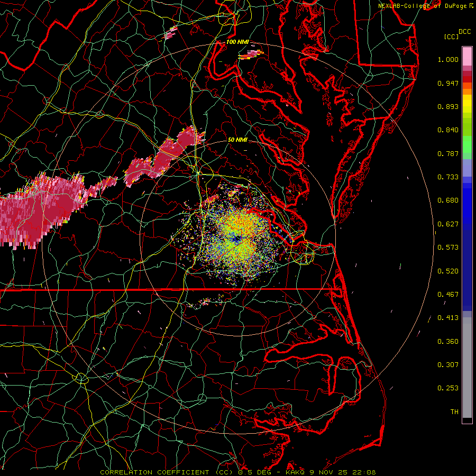Pick the bright green band on the color bar
The image size is (476, 476).
click(x=467, y=144)
